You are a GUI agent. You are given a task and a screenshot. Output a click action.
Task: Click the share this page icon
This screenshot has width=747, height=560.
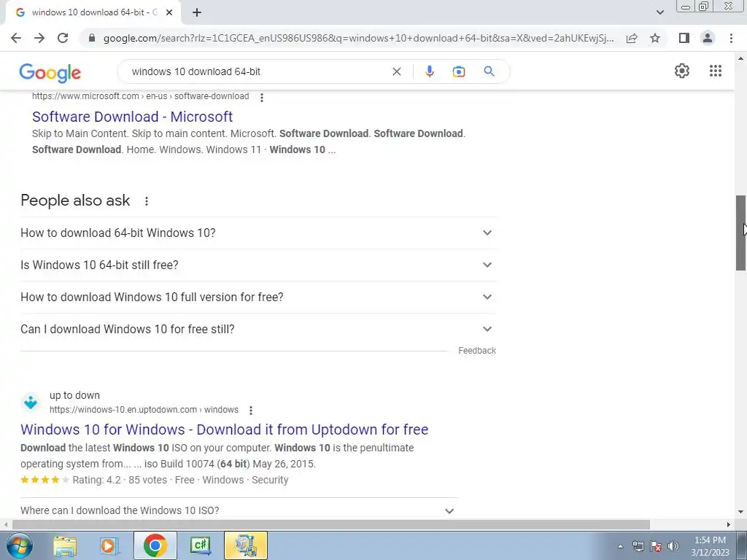(x=632, y=38)
